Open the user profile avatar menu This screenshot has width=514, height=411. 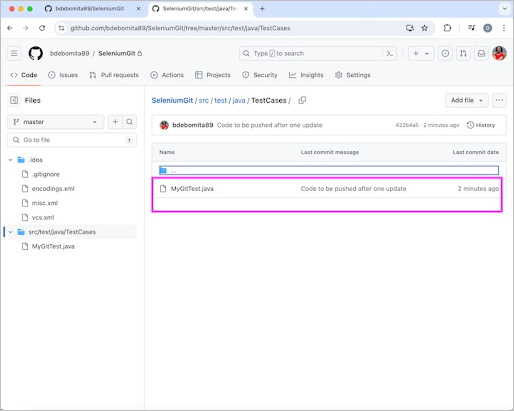click(499, 53)
